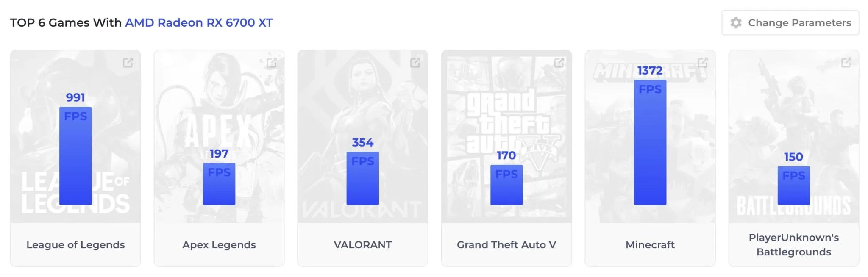Click the Apex Legends game title
The image size is (868, 277).
(219, 245)
